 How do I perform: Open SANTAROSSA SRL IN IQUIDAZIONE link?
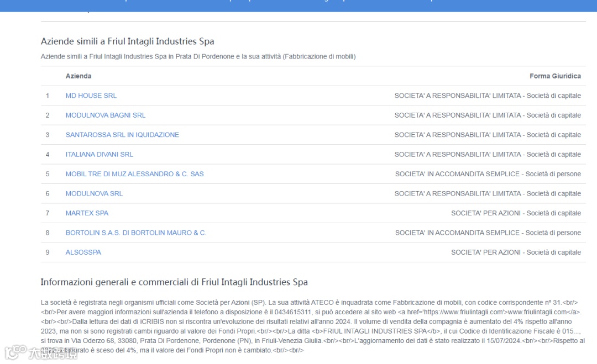tap(122, 135)
